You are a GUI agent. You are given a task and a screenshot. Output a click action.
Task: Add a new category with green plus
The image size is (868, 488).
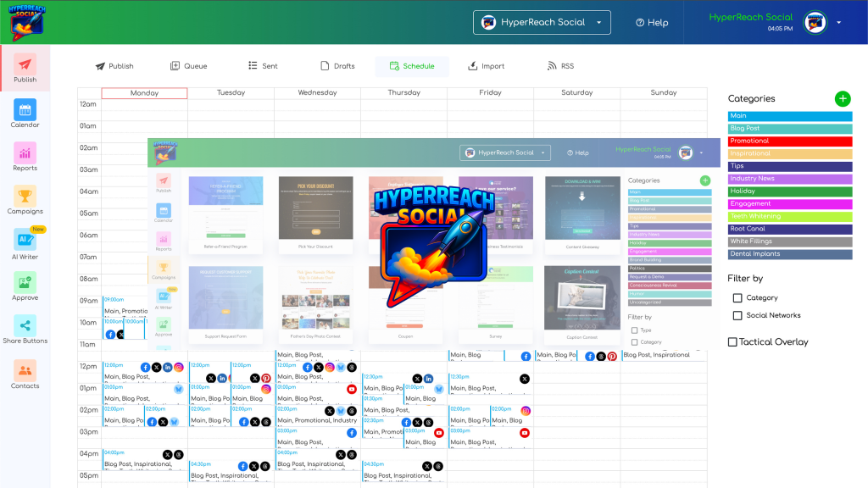(843, 99)
